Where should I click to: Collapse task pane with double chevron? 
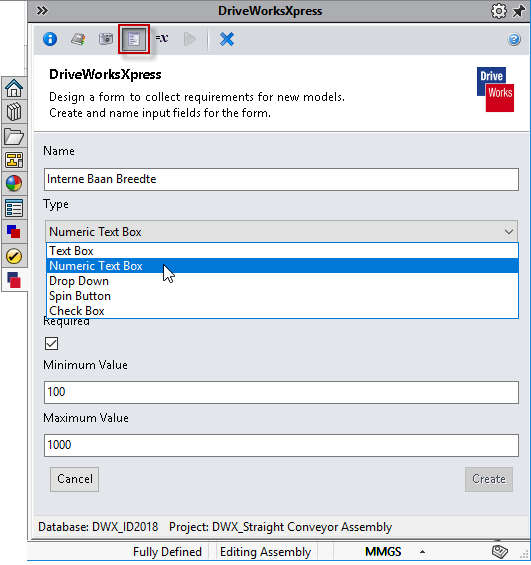42,11
